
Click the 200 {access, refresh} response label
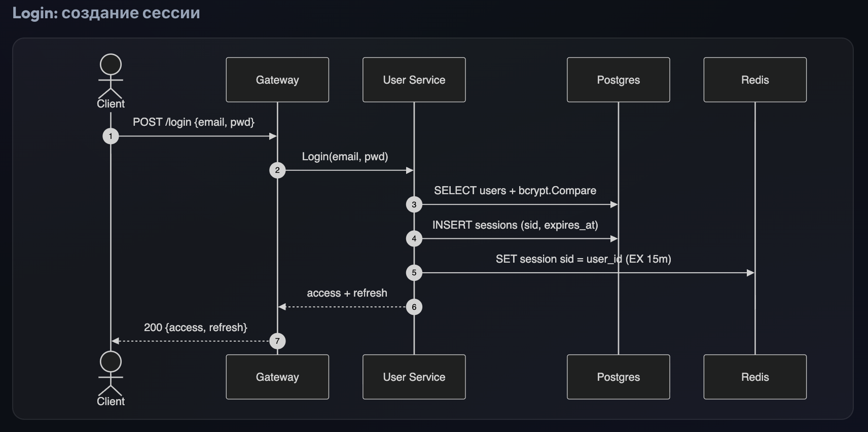click(196, 328)
